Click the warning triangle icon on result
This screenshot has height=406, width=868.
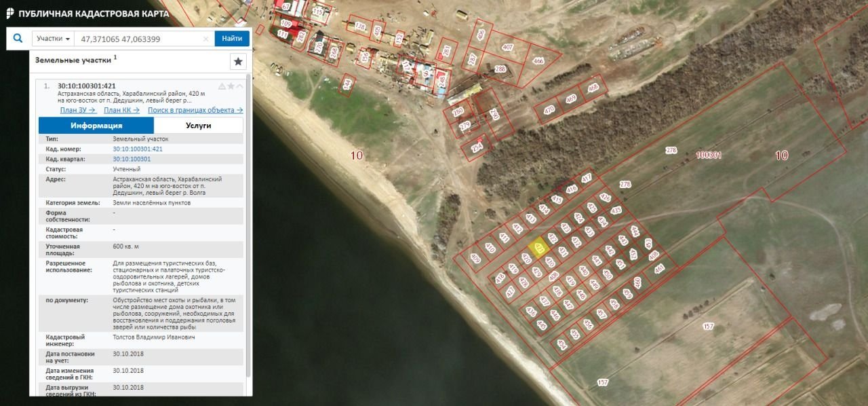tap(222, 86)
